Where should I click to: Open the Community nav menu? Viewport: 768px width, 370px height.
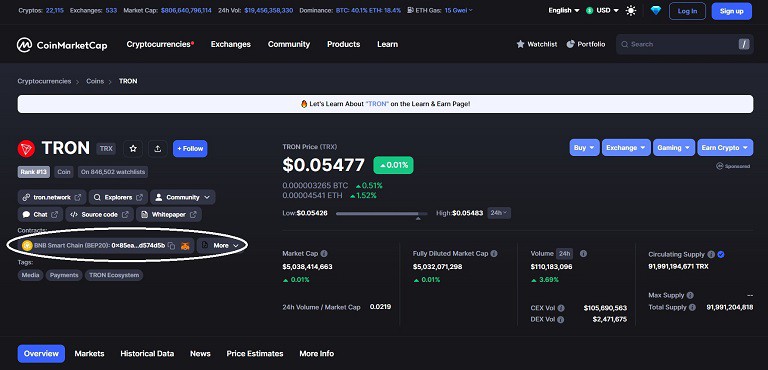click(289, 44)
